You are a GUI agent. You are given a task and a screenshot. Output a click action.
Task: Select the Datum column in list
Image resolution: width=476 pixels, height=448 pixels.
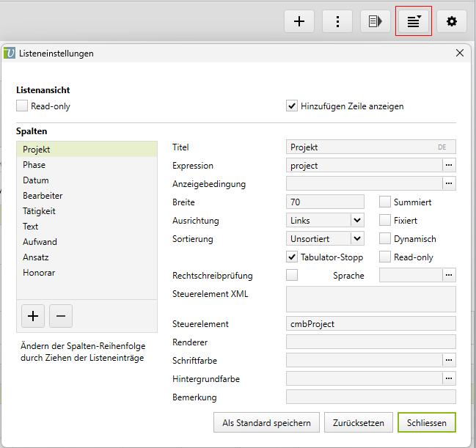click(x=36, y=180)
